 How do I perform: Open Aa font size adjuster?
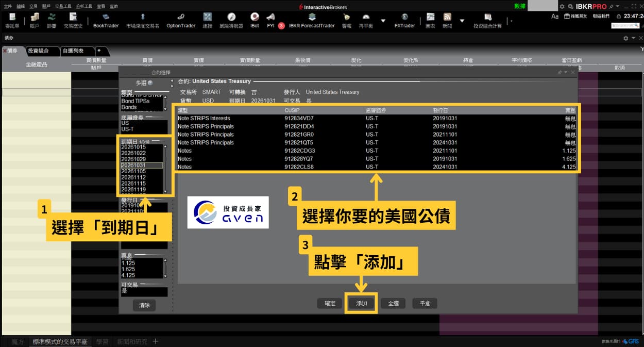[555, 16]
